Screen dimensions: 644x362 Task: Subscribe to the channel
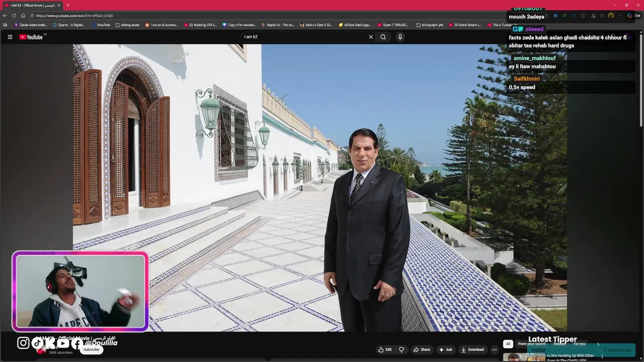pos(92,349)
